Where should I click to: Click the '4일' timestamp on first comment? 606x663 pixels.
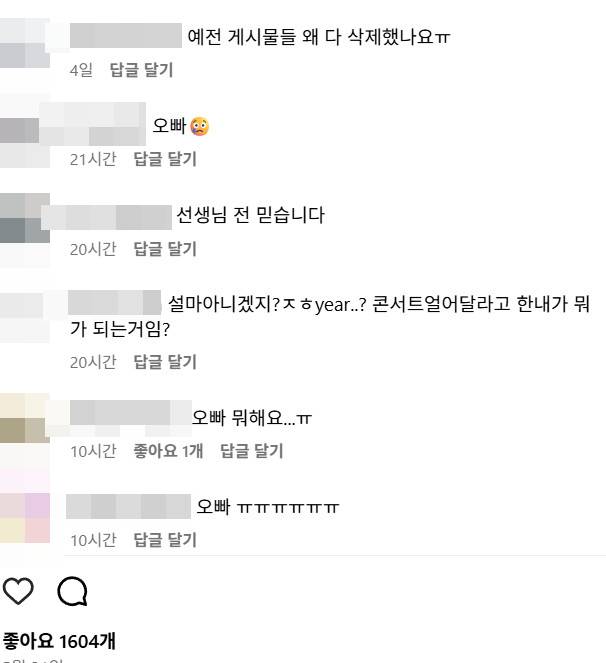coord(81,70)
